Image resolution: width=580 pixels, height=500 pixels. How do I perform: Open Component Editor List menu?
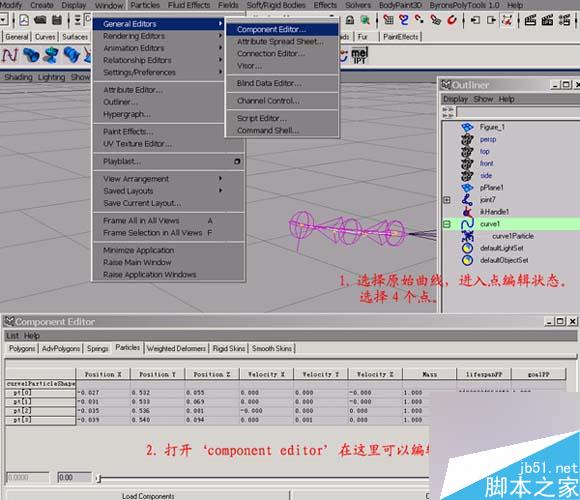tap(12, 336)
